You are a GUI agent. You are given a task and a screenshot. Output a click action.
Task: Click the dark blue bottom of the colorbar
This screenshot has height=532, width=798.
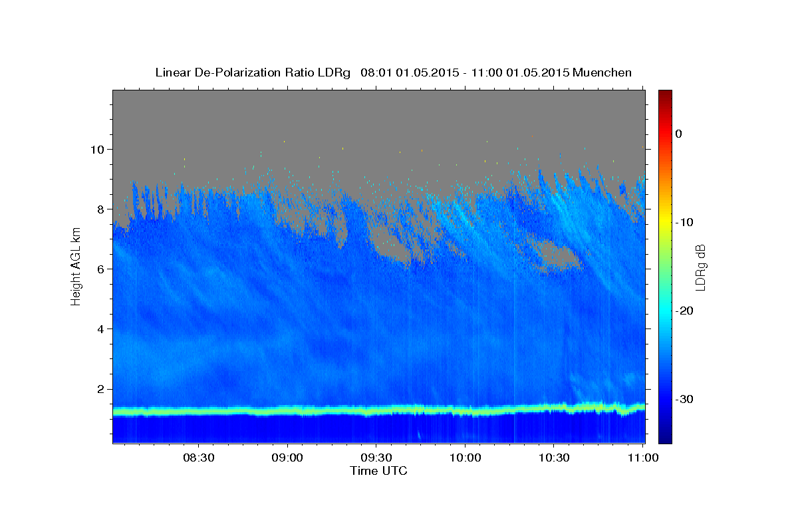click(665, 436)
